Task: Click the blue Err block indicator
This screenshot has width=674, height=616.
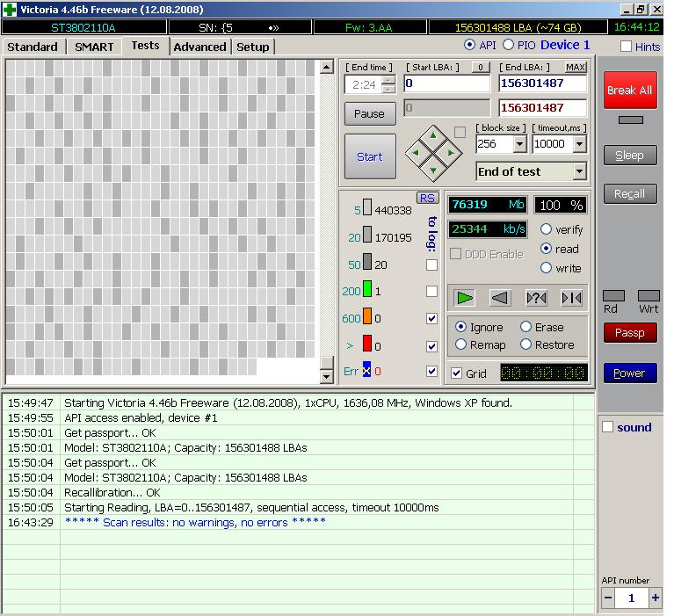Action: 366,369
